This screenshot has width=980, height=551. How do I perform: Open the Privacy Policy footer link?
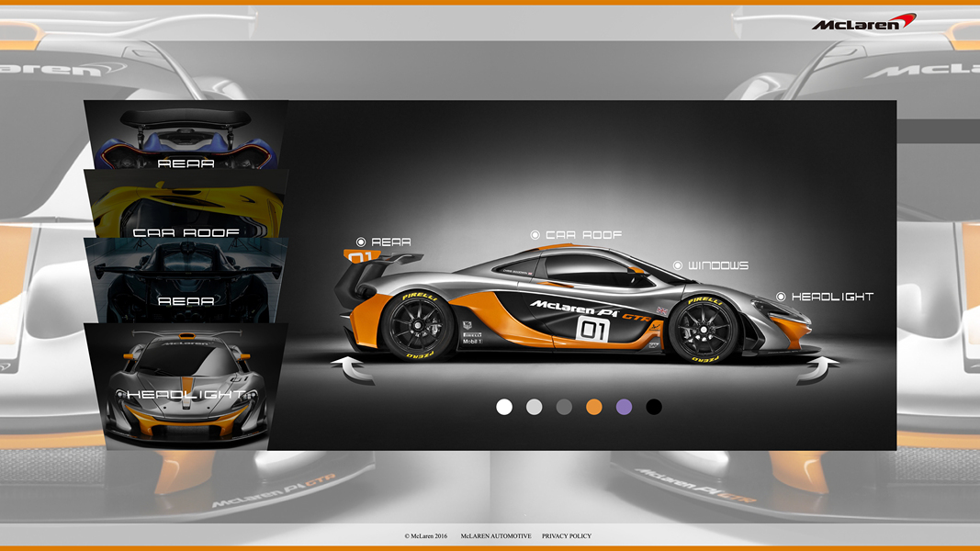pyautogui.click(x=567, y=536)
